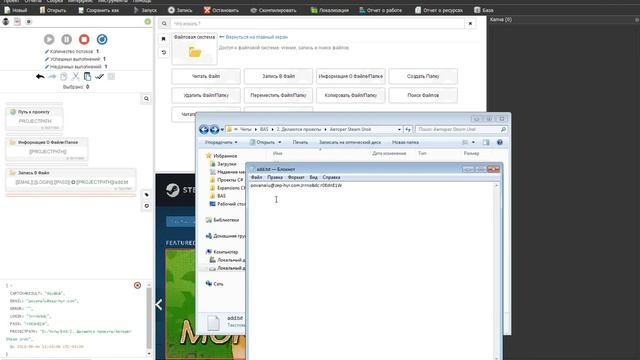Click the undo arrow icon
The height and width of the screenshot is (360, 640).
(x=40, y=76)
